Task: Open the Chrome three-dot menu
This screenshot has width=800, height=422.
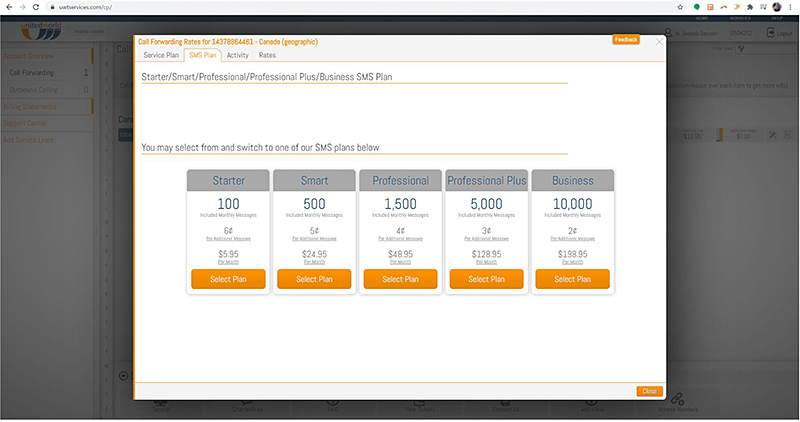Action: (x=790, y=7)
